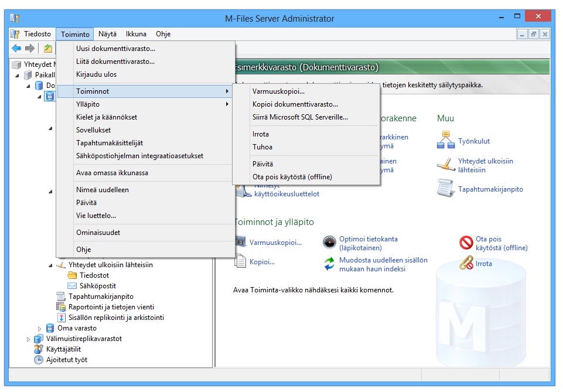Click the Varmuuskopioi icon under Toiminnot ja ylläpito
Screen dimensions: 563x392
point(240,241)
